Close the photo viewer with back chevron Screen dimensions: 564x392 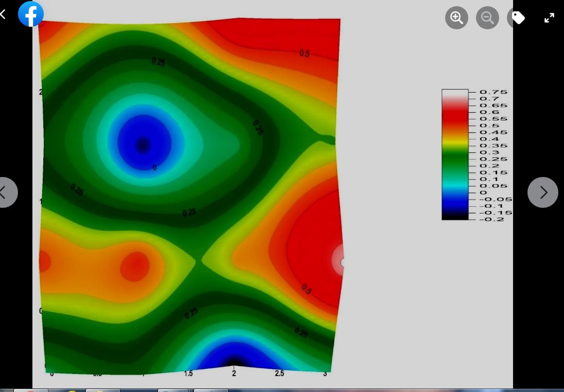tap(3, 14)
